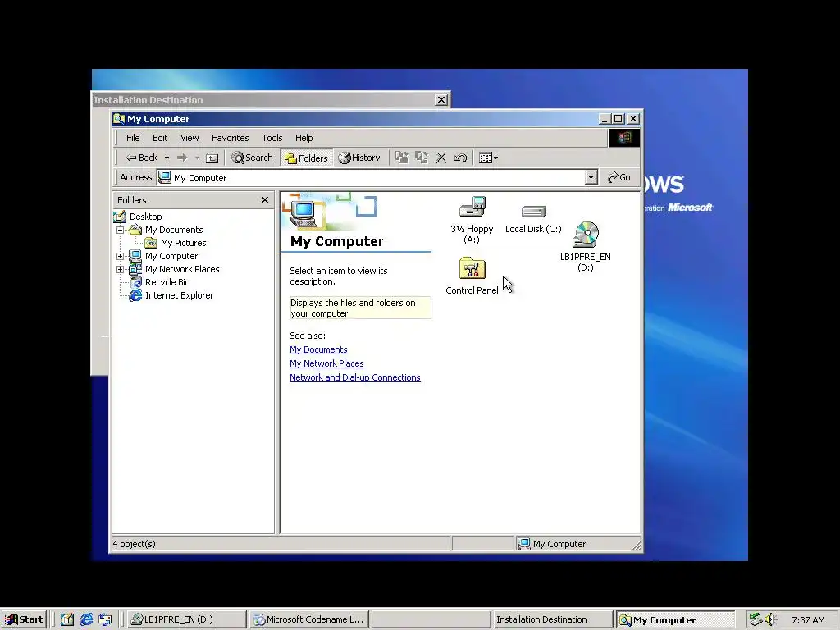The height and width of the screenshot is (630, 840).
Task: Open the View menu
Action: (x=189, y=138)
